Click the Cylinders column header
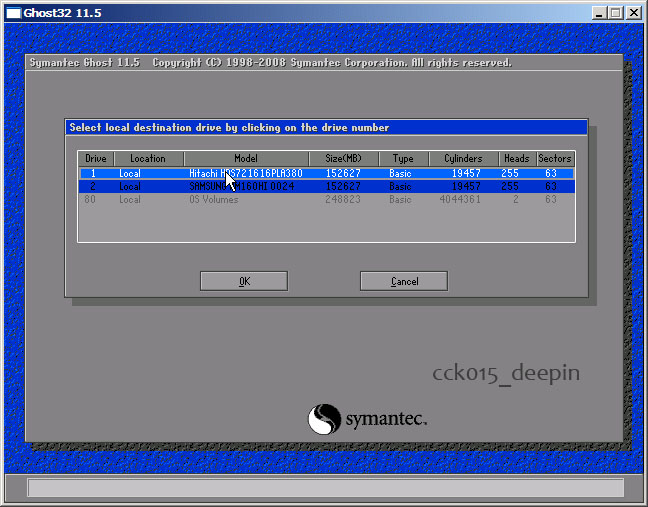 (x=463, y=159)
